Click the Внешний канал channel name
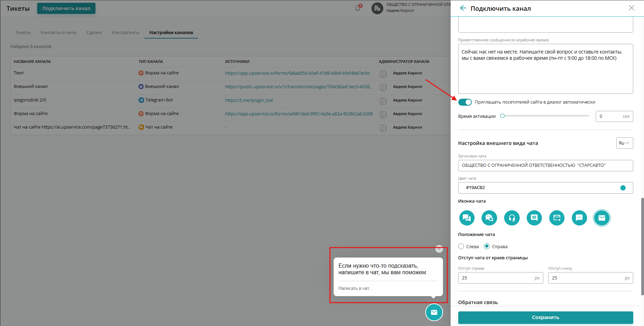 (31, 87)
